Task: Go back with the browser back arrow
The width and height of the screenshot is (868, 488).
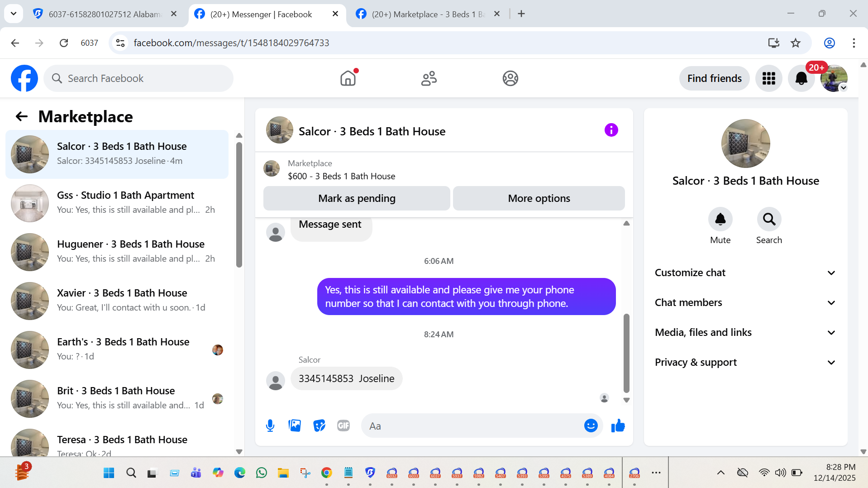Action: click(15, 43)
